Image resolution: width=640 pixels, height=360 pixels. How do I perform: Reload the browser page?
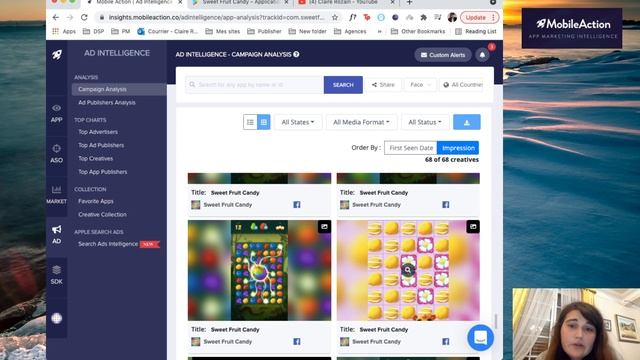tap(84, 18)
